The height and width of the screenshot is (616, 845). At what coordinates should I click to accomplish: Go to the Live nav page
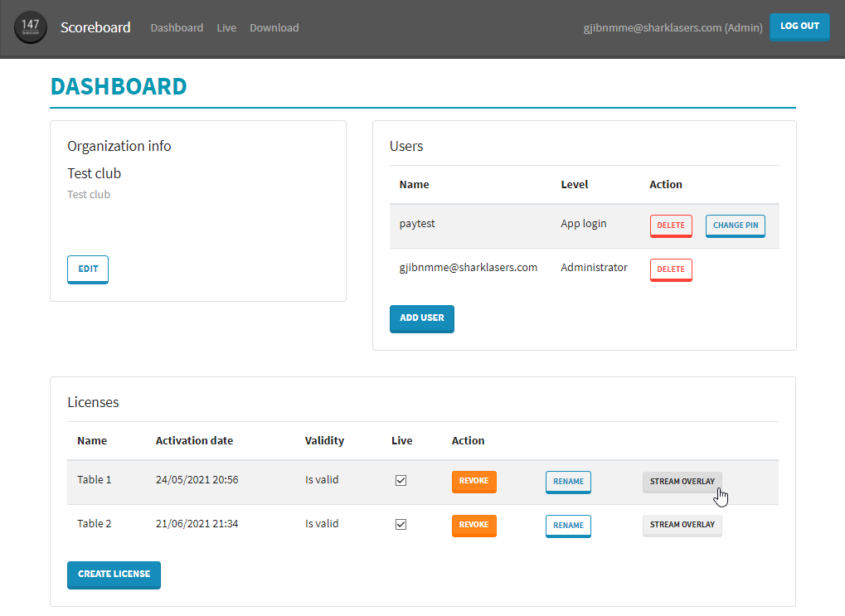226,27
